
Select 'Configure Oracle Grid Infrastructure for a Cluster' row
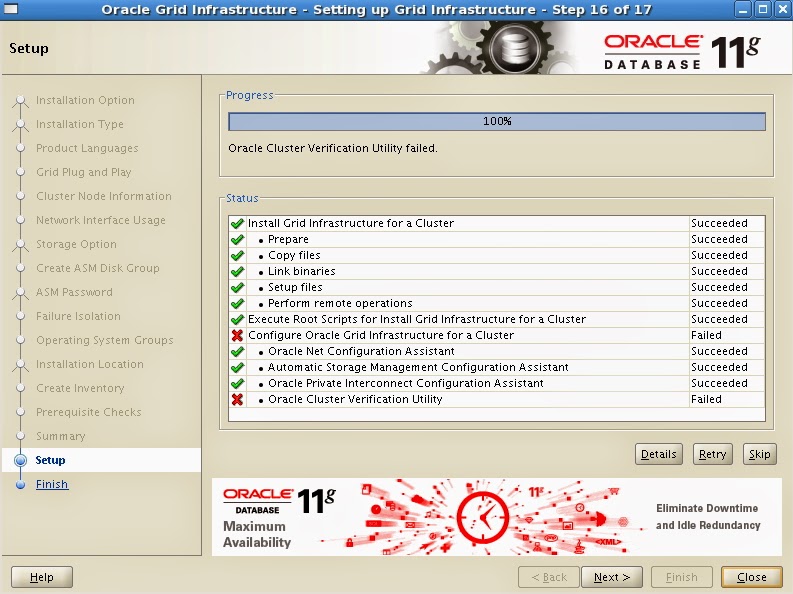point(497,335)
